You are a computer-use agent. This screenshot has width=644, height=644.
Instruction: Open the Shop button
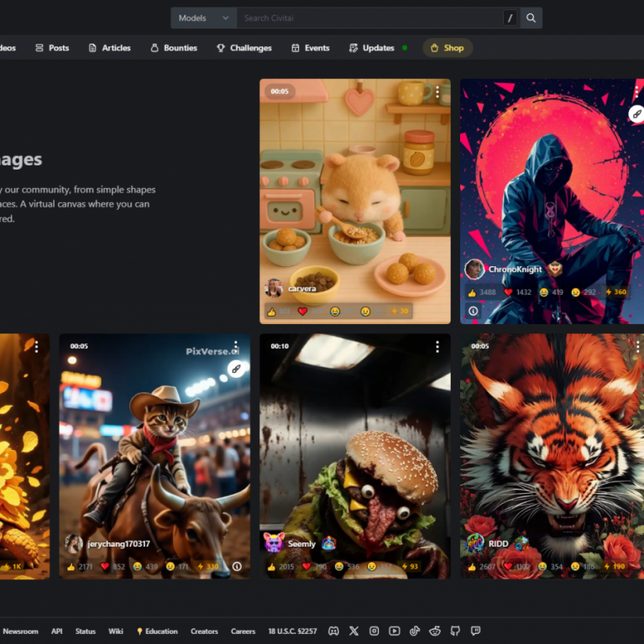click(x=448, y=48)
